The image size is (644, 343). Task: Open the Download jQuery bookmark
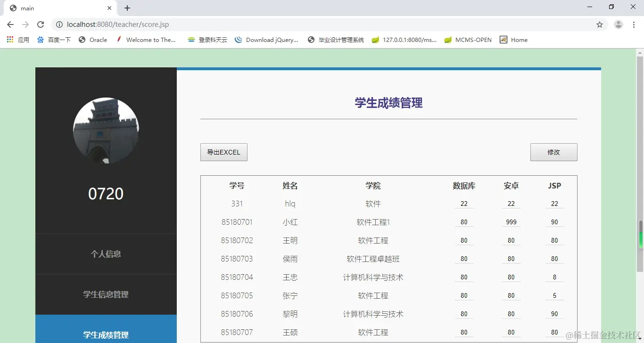coord(266,40)
